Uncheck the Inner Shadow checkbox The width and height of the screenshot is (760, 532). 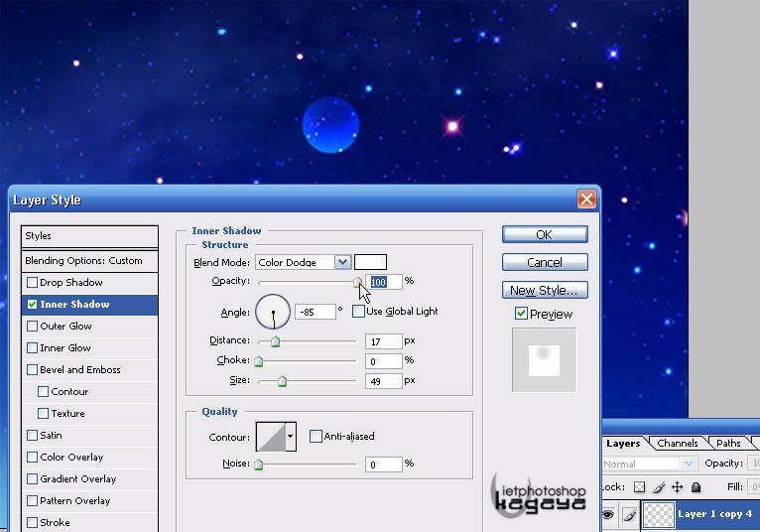click(x=32, y=304)
